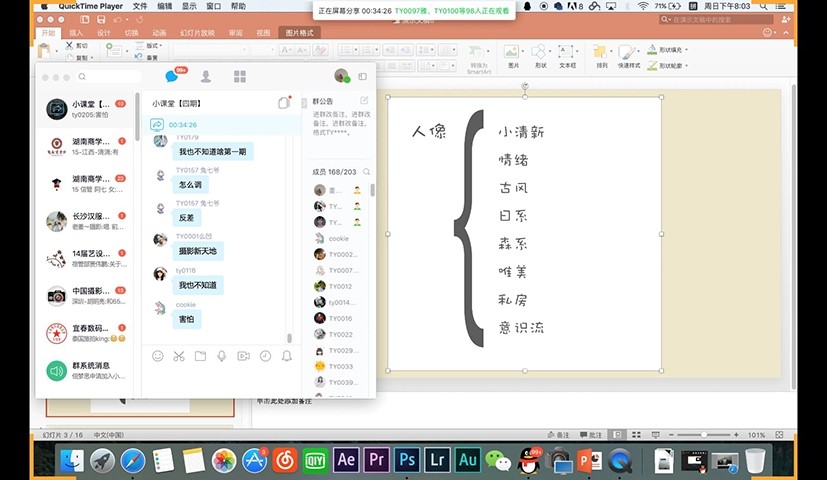Open chat history with the clock icon
Screen dimensions: 827x480
pos(265,356)
